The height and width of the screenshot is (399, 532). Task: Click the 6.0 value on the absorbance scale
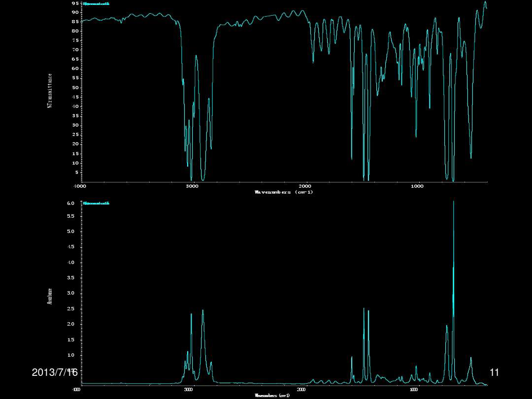pos(70,203)
